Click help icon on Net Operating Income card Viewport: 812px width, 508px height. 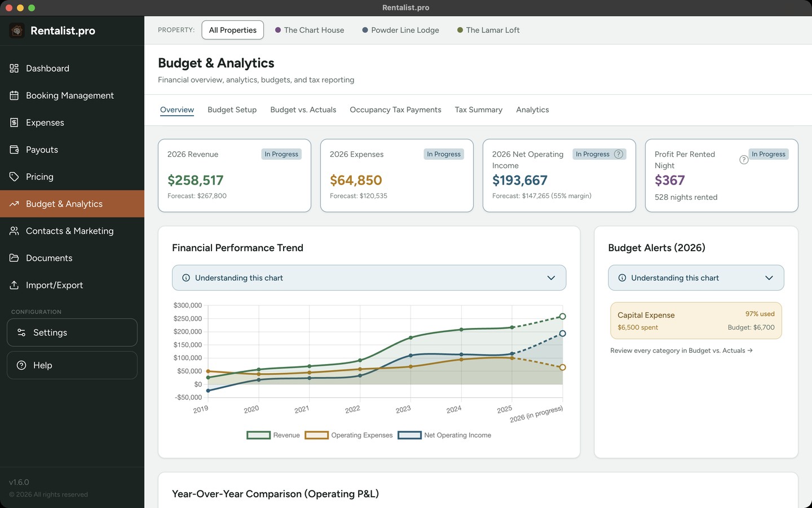tap(619, 154)
